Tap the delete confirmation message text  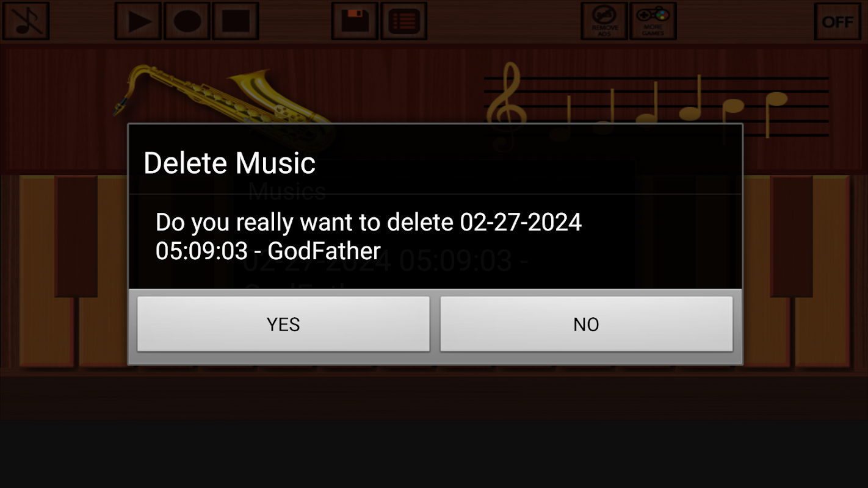click(x=369, y=237)
